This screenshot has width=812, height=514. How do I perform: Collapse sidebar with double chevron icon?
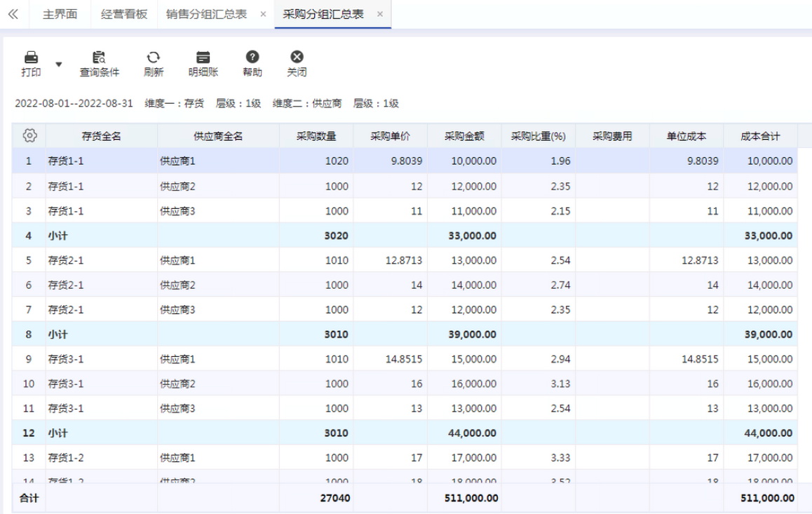[13, 14]
